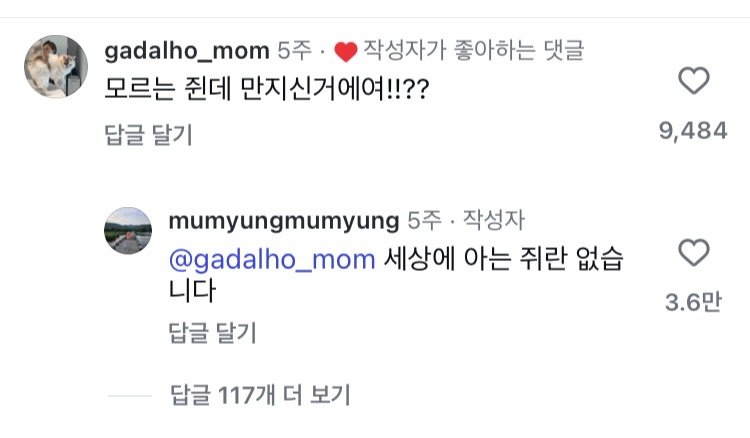View the 9,484 likes count
750x438 pixels.
pos(692,131)
